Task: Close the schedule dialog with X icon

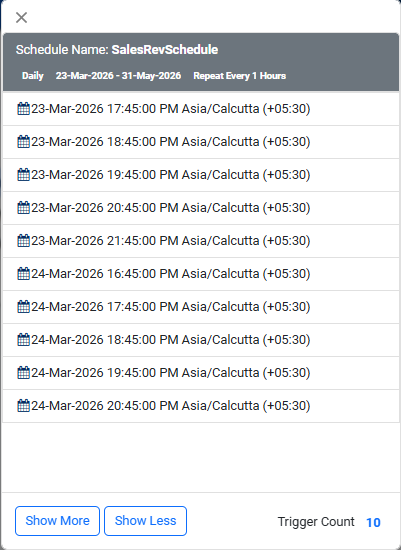Action: (x=21, y=17)
